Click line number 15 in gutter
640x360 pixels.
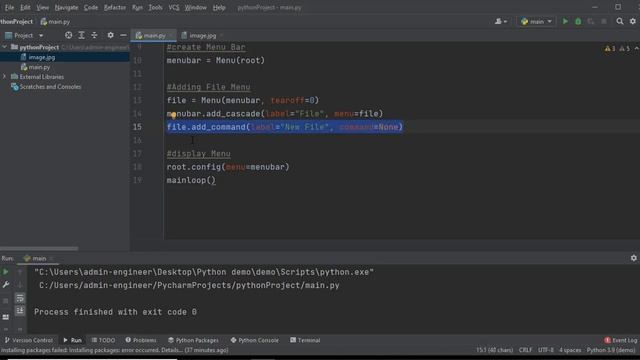(137, 127)
